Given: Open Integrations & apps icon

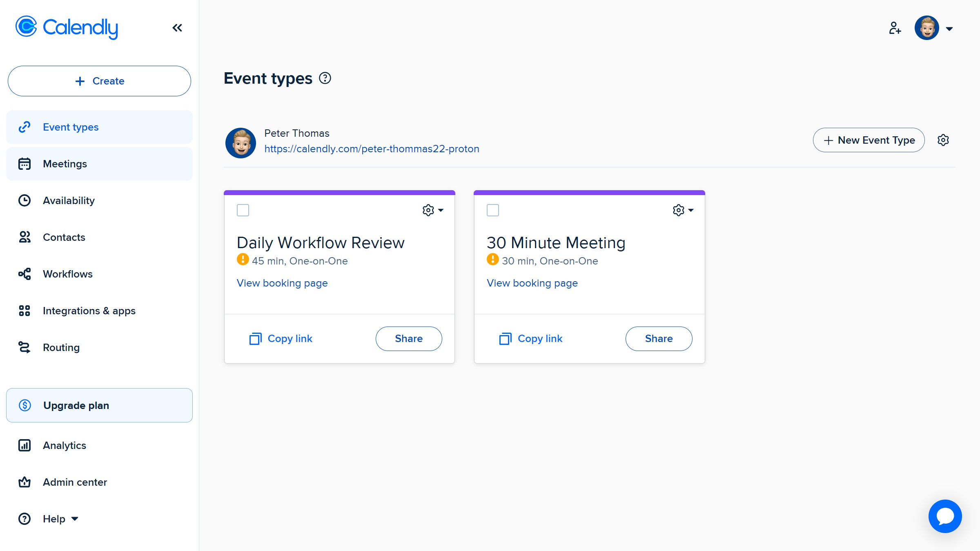Looking at the screenshot, I should tap(24, 311).
